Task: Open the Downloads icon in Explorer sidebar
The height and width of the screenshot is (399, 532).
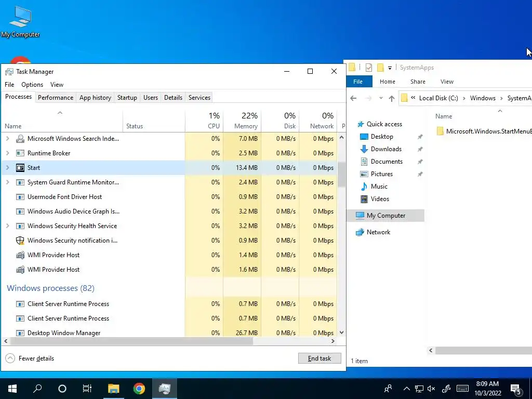Action: (x=364, y=149)
